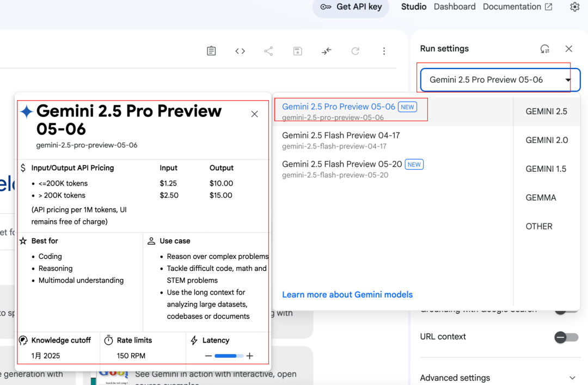Click the dollar sign pricing icon
The image size is (588, 385).
click(23, 168)
